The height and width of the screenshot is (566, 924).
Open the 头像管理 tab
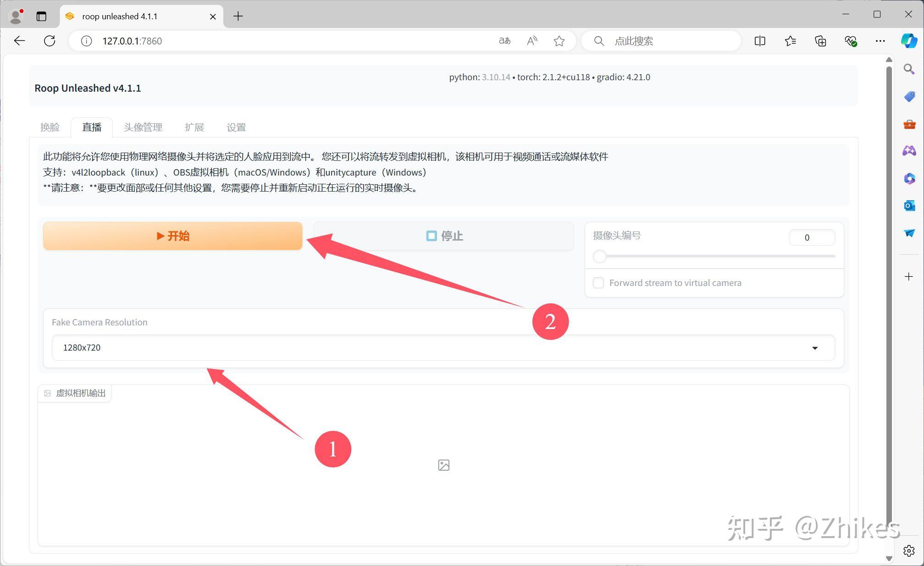pyautogui.click(x=143, y=127)
